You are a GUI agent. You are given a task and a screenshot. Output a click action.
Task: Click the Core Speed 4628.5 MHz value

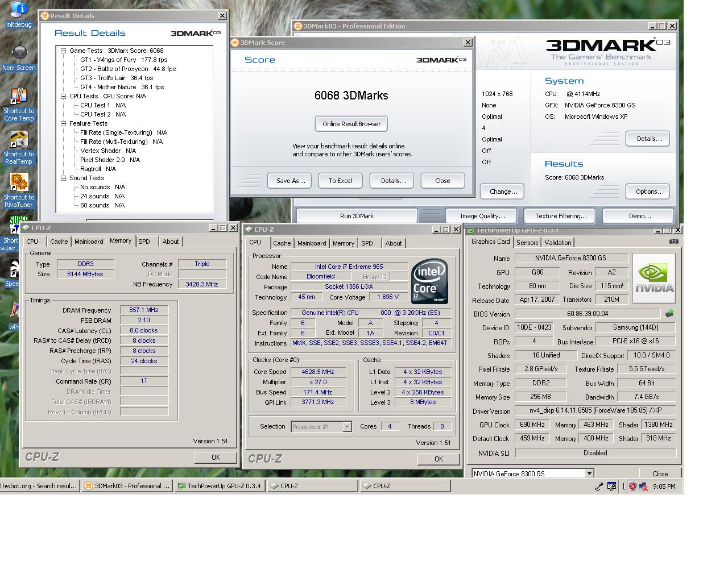point(317,372)
